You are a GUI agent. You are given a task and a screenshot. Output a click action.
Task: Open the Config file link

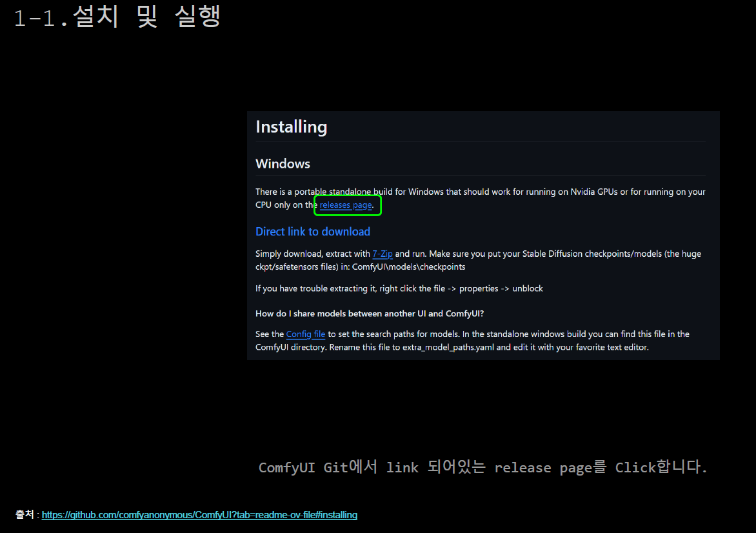(306, 334)
